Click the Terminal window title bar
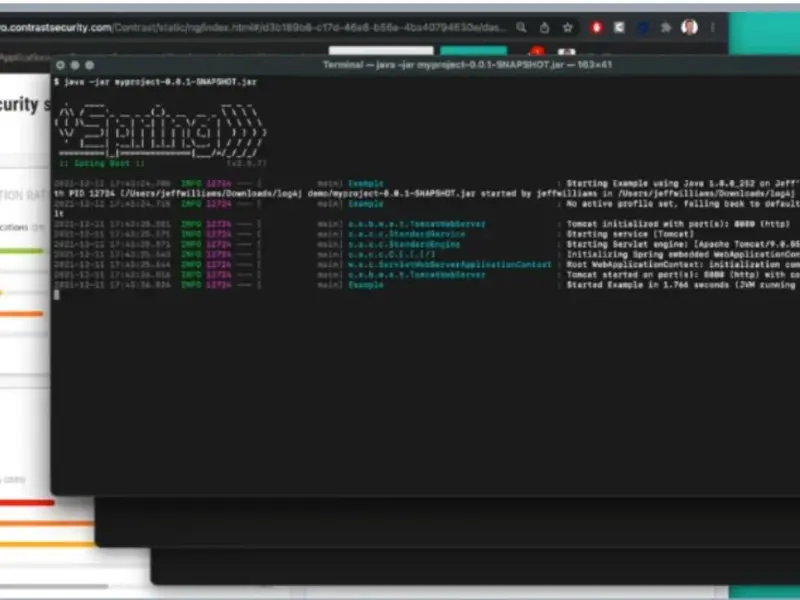 coord(467,65)
